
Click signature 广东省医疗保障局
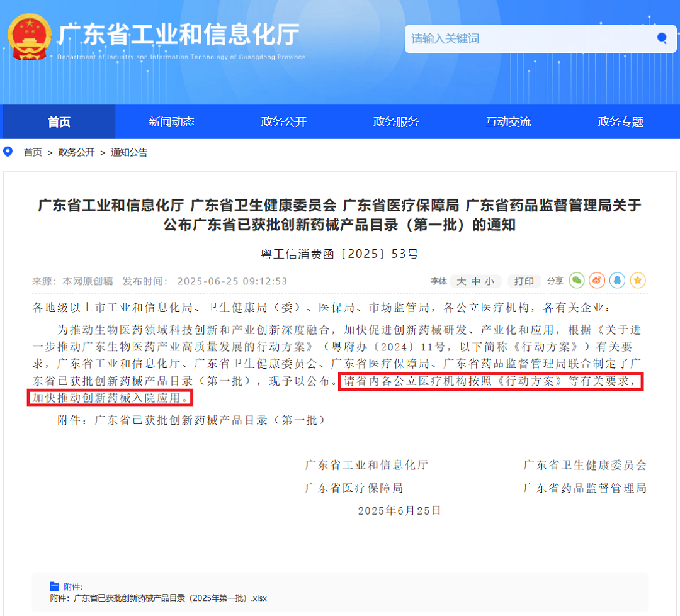coord(354,488)
